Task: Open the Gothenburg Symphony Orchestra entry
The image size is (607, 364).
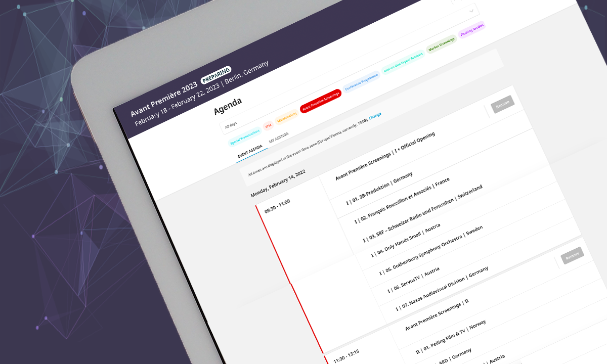Action: pyautogui.click(x=430, y=251)
